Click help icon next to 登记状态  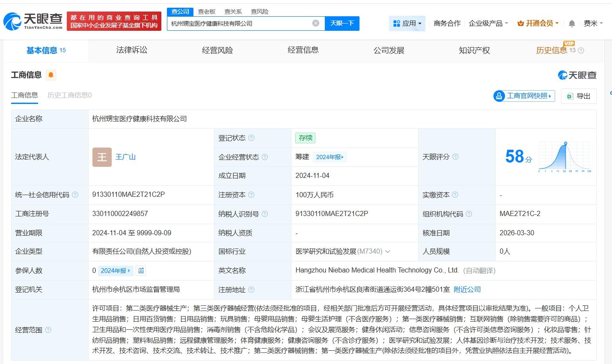251,138
